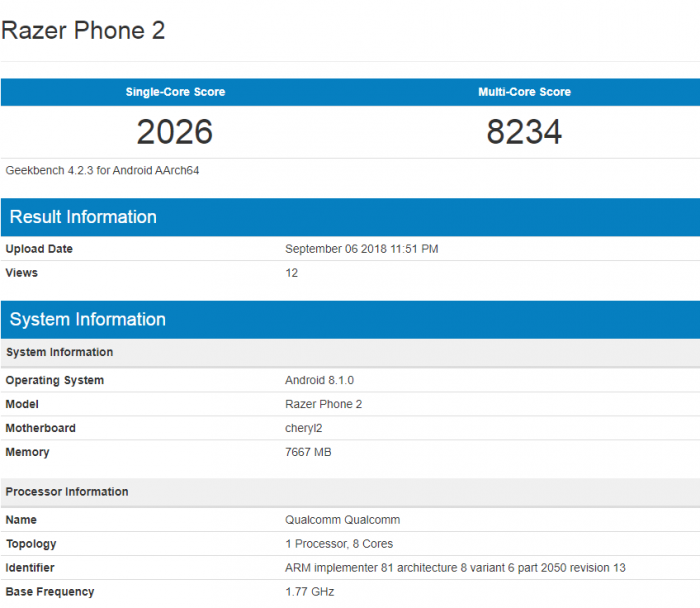Click the gray System Information subheader row
Screen dimensions: 700x608
[59, 353]
